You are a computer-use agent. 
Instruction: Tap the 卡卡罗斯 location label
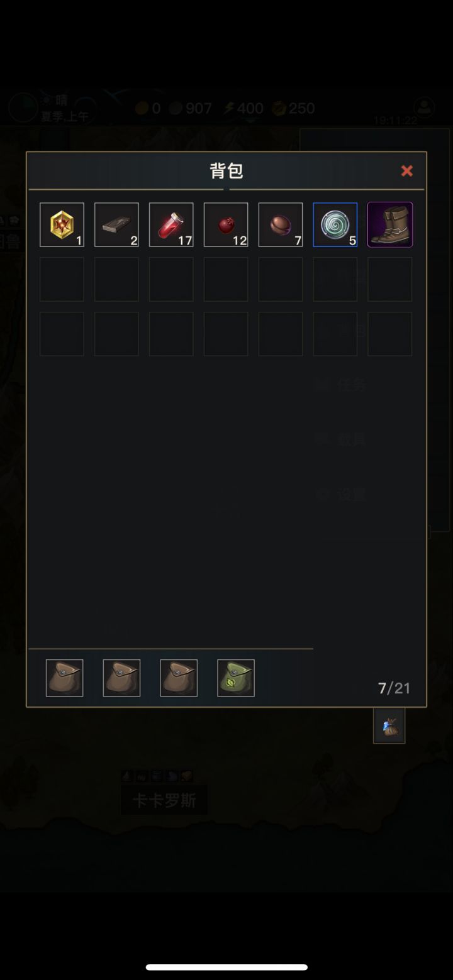164,800
